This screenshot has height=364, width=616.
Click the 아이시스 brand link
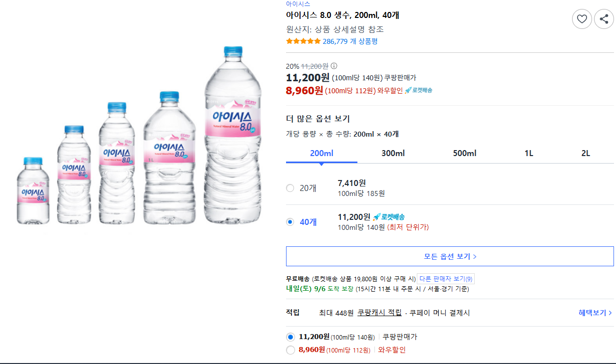(298, 4)
